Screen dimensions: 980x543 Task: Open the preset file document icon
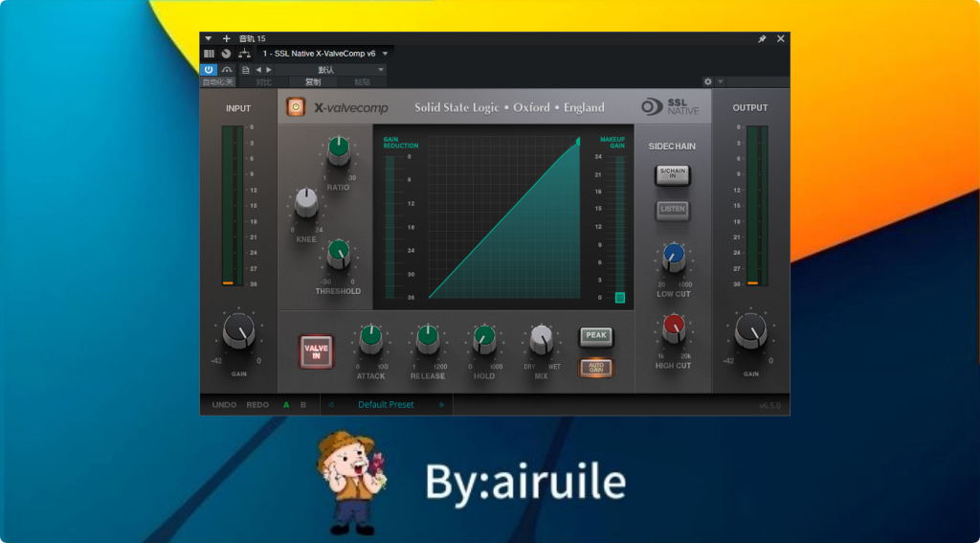[x=246, y=70]
